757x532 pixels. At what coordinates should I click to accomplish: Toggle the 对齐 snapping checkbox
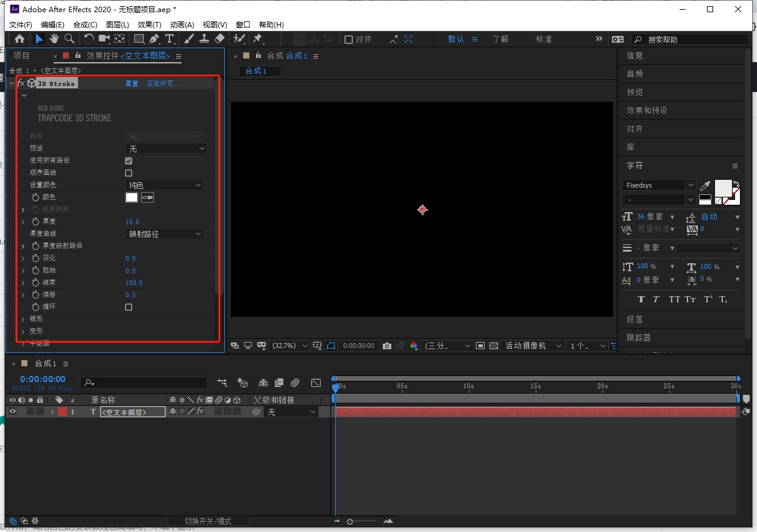click(349, 39)
